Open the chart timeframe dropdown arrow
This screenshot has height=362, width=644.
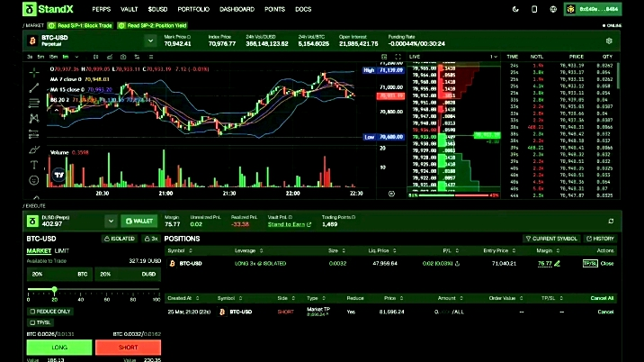tap(76, 57)
